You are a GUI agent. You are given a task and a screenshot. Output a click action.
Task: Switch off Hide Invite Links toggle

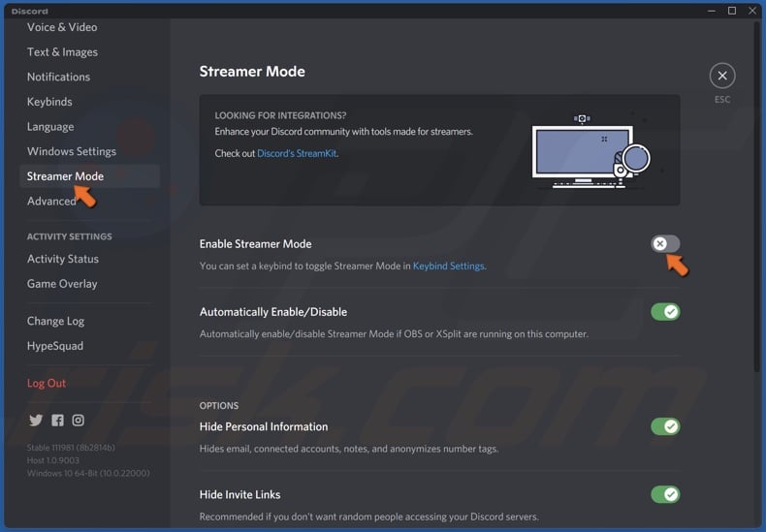pos(665,494)
